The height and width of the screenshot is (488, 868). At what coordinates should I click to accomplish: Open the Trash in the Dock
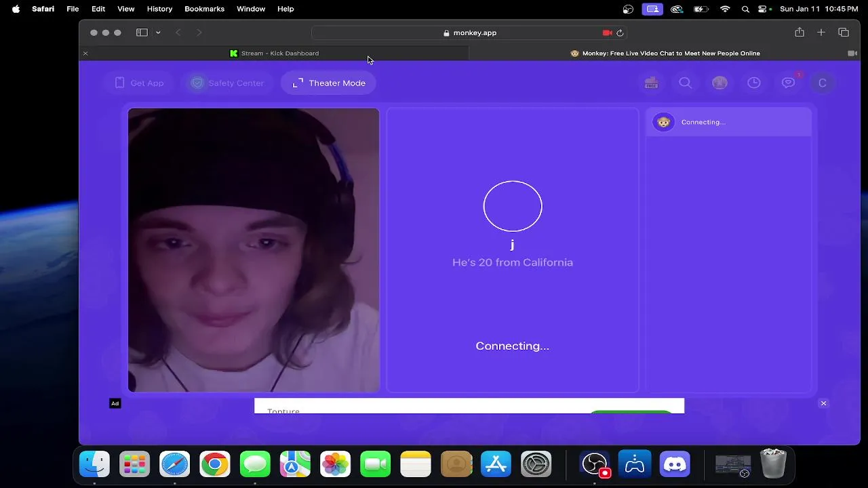pos(773,464)
